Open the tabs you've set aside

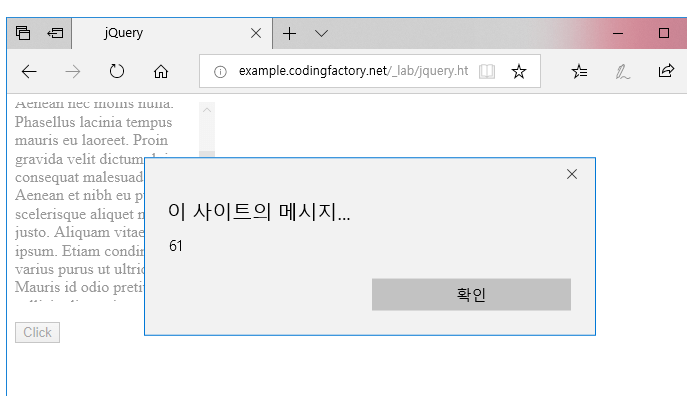click(23, 33)
